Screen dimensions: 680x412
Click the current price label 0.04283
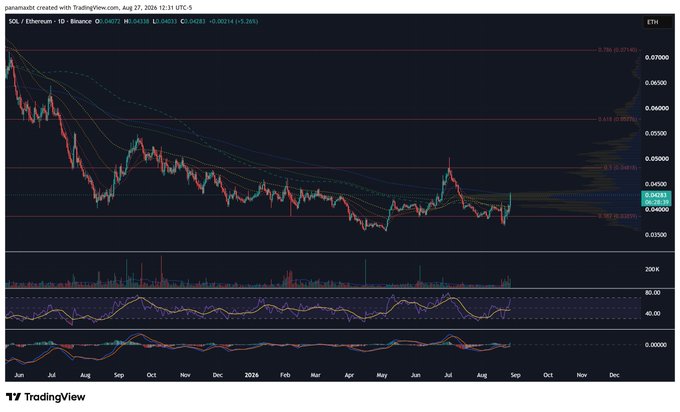656,195
